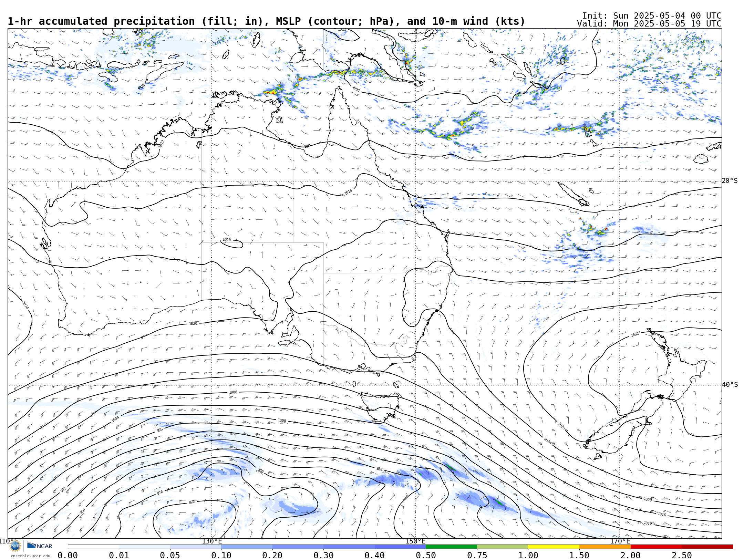Click the 0.10 colorbar tick label
Screen dimensions: 744x560
221,556
